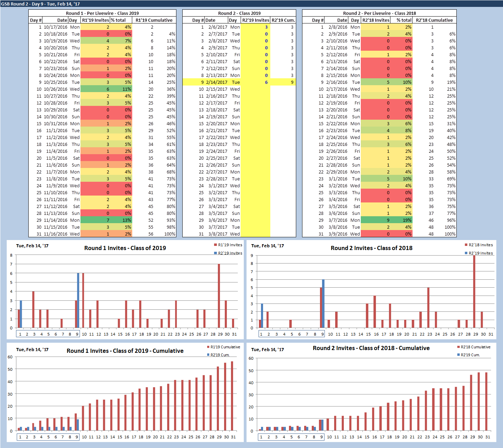The height and width of the screenshot is (448, 503).
Task: Select the 'Round 1 - Per Livewire - Class 2019' header
Action: 102,13
